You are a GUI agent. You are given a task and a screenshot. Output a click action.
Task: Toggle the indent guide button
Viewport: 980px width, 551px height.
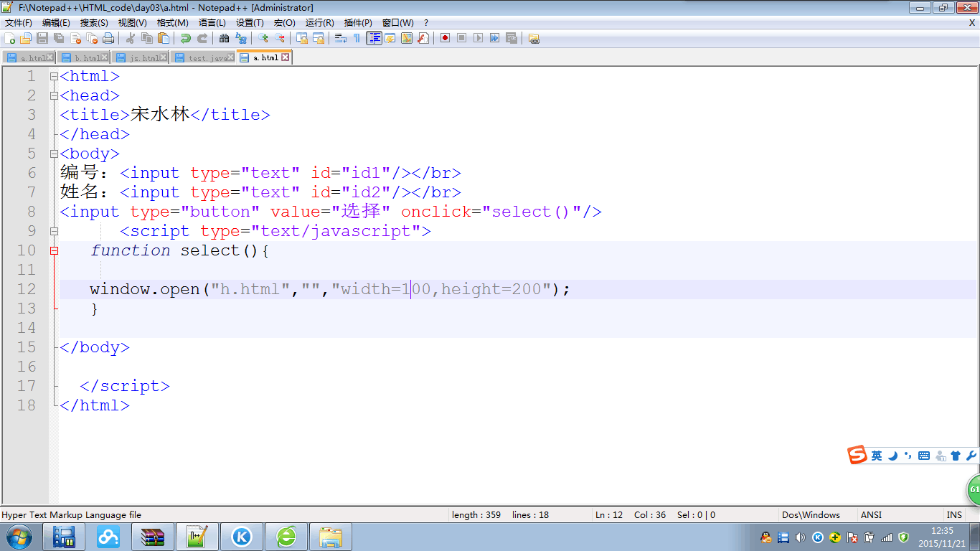(374, 38)
